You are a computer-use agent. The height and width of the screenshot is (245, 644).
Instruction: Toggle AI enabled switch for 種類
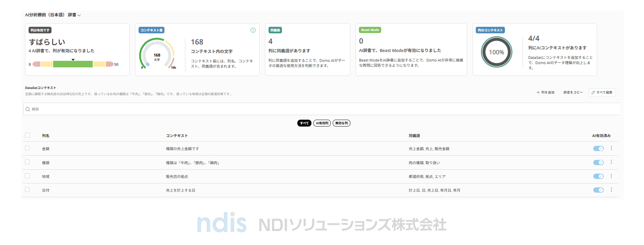click(598, 163)
